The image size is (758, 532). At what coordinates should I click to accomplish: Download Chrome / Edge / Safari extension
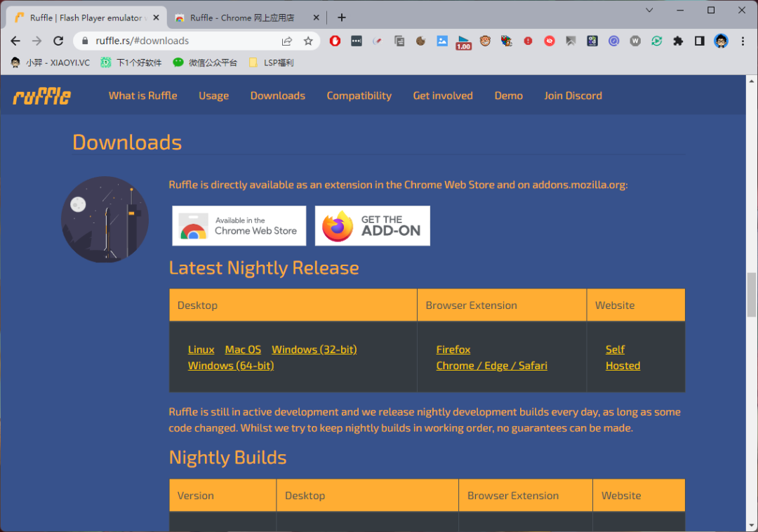(x=491, y=366)
